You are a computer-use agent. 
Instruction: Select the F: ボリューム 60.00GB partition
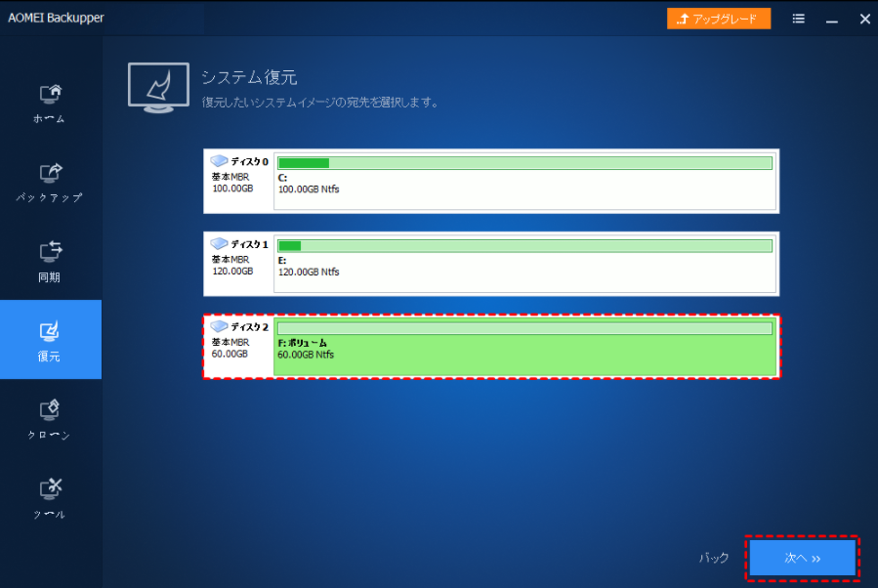(x=525, y=347)
